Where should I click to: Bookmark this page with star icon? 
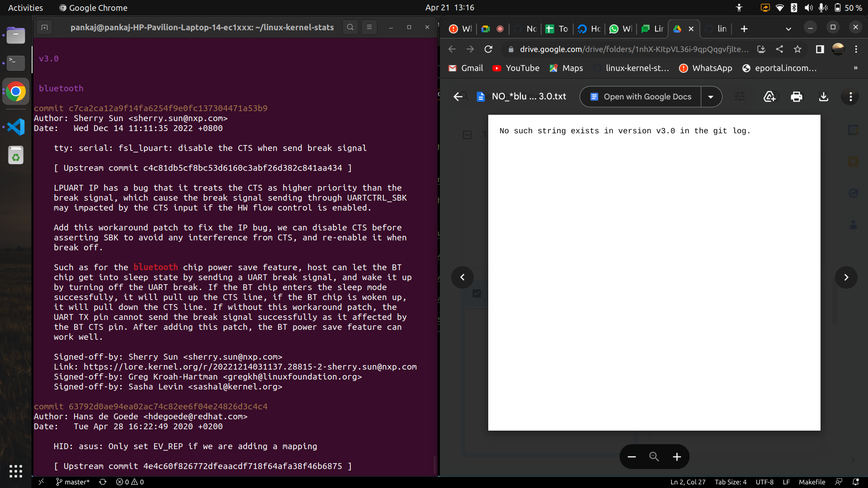[x=797, y=49]
